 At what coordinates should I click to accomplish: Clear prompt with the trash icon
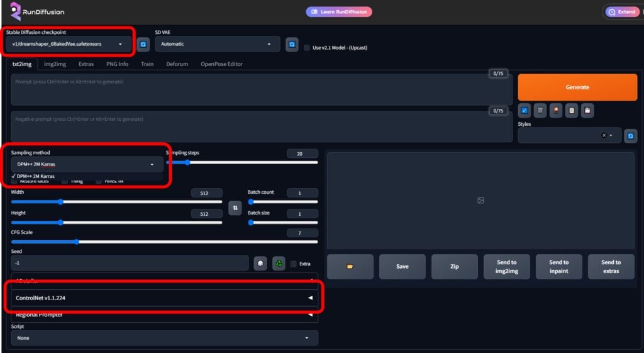coord(540,110)
